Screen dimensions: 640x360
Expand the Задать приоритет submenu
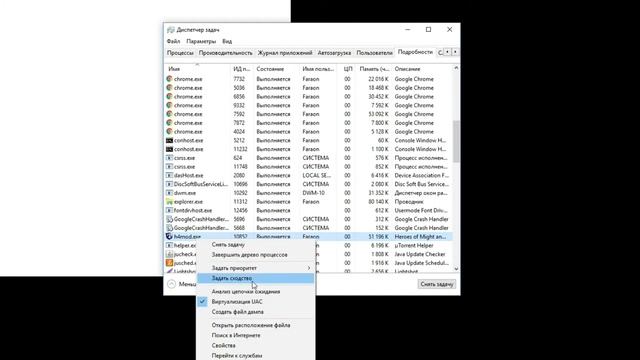[x=309, y=268]
